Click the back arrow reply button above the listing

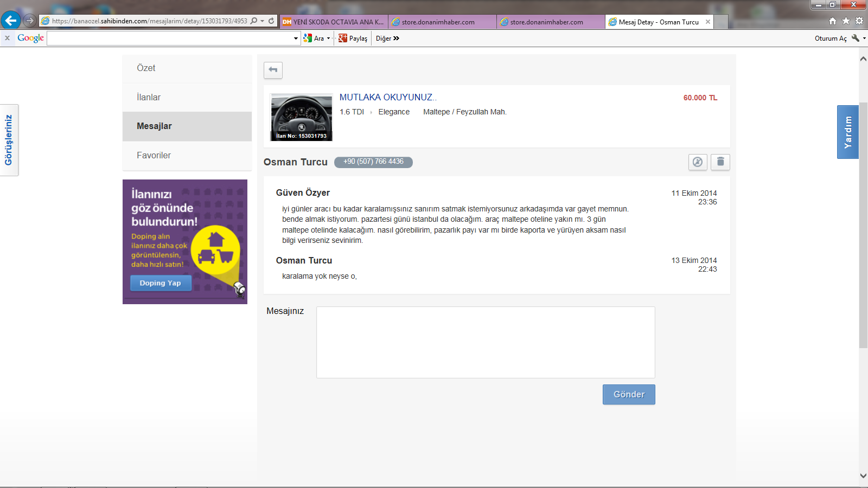pyautogui.click(x=273, y=70)
